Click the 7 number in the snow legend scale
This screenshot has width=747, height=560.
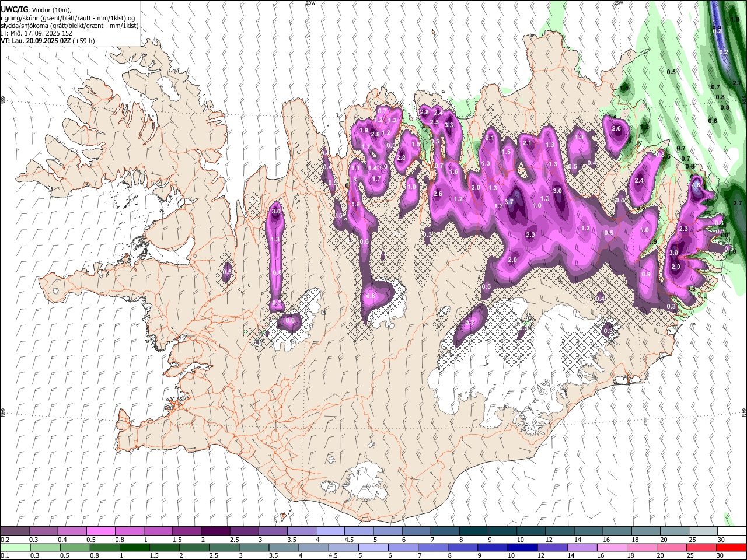pos(434,540)
